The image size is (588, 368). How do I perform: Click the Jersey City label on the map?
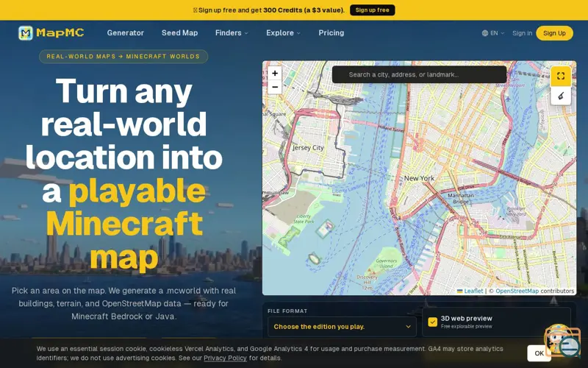pos(308,148)
